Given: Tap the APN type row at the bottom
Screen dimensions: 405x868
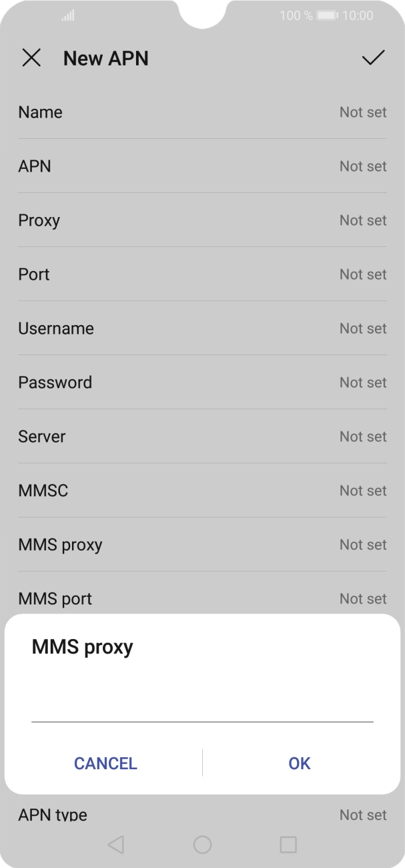Looking at the screenshot, I should (x=202, y=815).
